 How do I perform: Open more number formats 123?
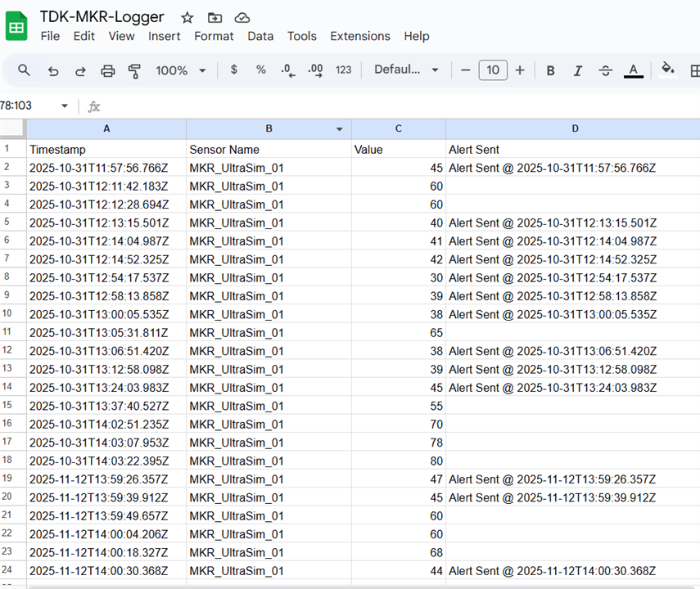(x=343, y=70)
